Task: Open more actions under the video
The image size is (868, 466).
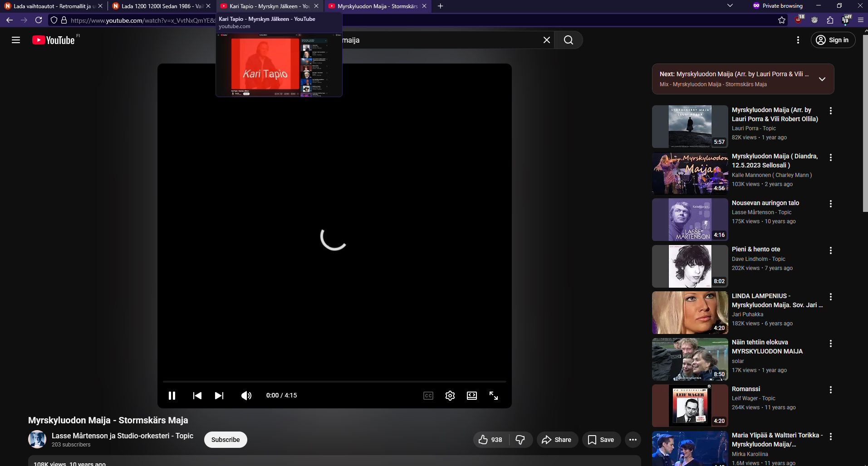Action: 633,440
